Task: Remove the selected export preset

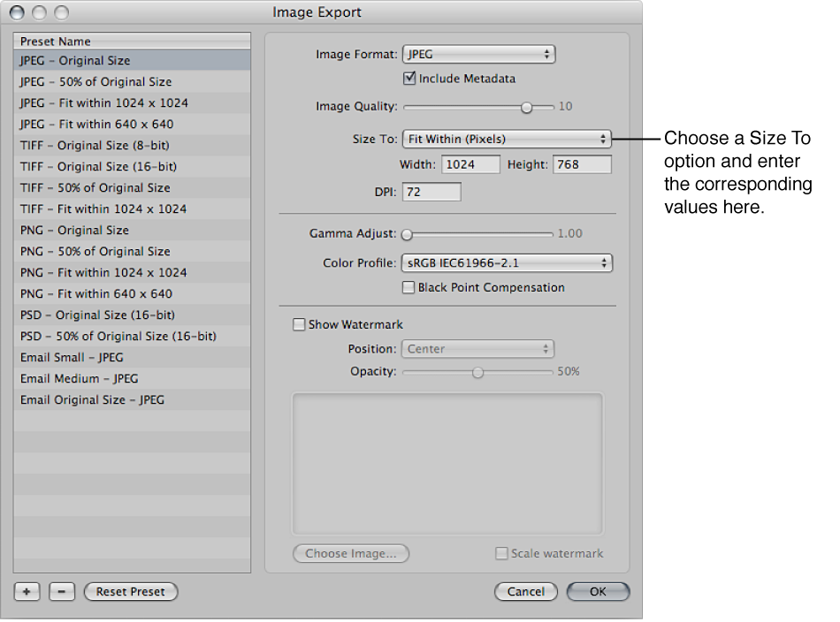Action: pyautogui.click(x=61, y=592)
